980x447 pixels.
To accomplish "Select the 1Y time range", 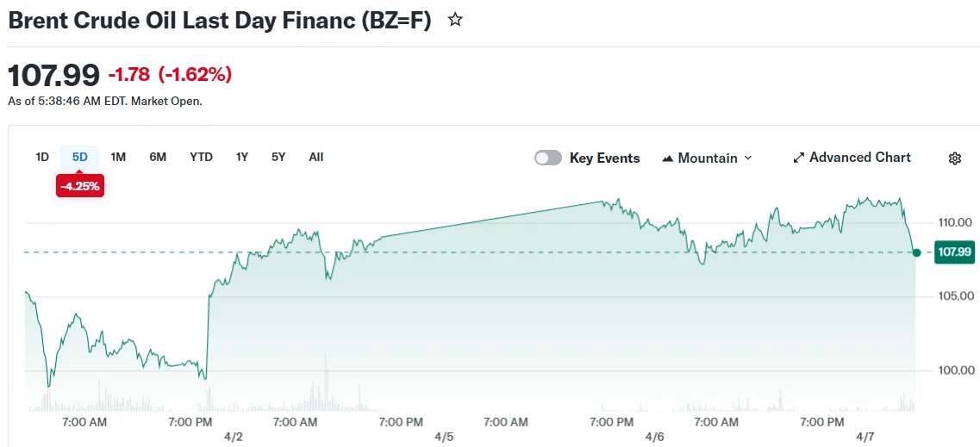I will [x=242, y=157].
